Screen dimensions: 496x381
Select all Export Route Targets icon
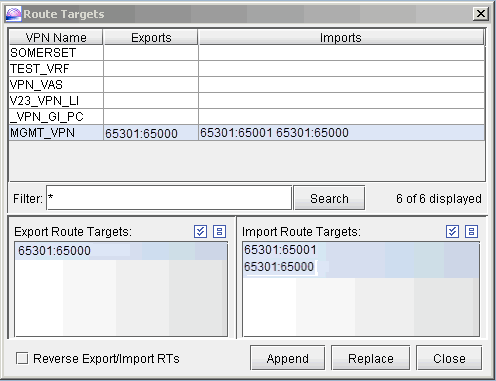tap(200, 231)
